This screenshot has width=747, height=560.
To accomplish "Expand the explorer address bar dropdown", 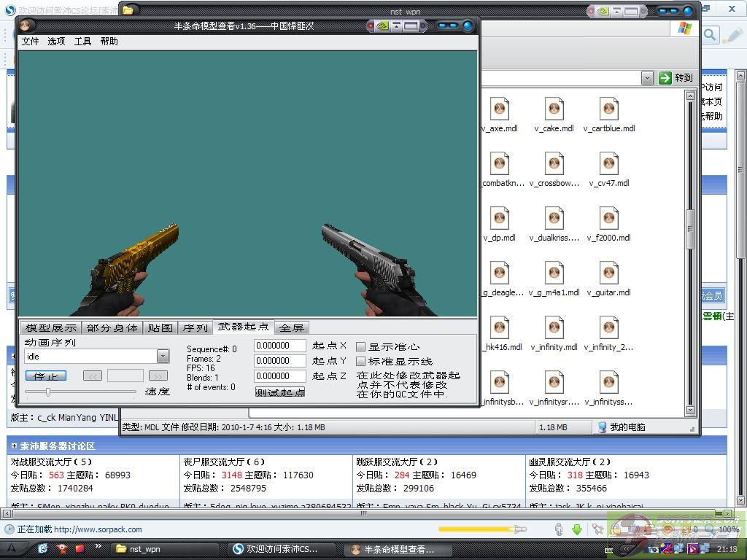I will (x=647, y=78).
